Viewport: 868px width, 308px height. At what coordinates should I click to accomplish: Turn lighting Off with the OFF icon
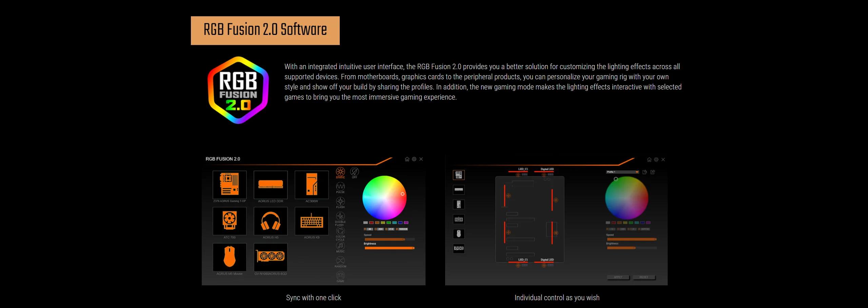[x=354, y=172]
